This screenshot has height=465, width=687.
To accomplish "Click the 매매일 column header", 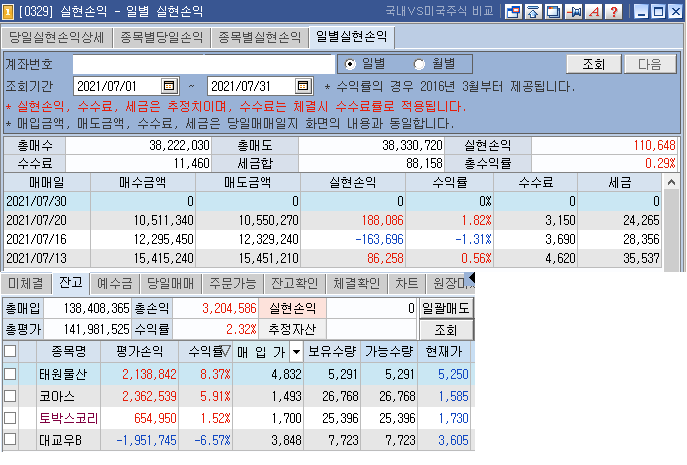I will [47, 182].
